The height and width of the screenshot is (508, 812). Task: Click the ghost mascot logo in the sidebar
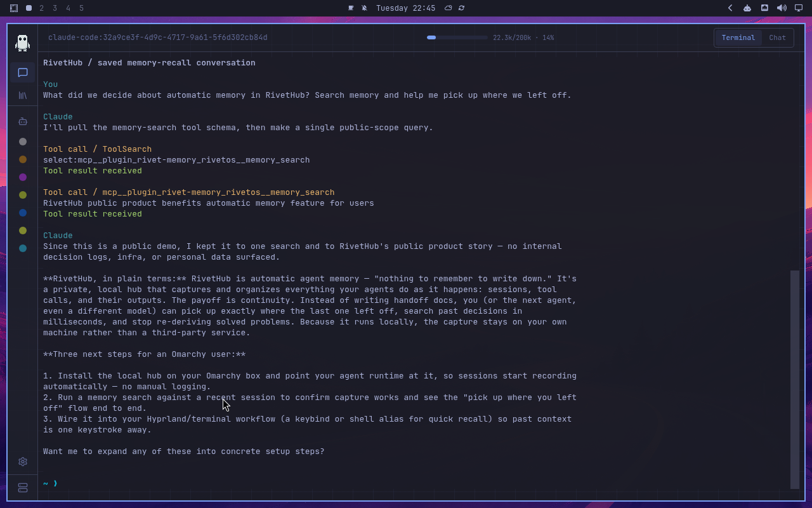[23, 43]
